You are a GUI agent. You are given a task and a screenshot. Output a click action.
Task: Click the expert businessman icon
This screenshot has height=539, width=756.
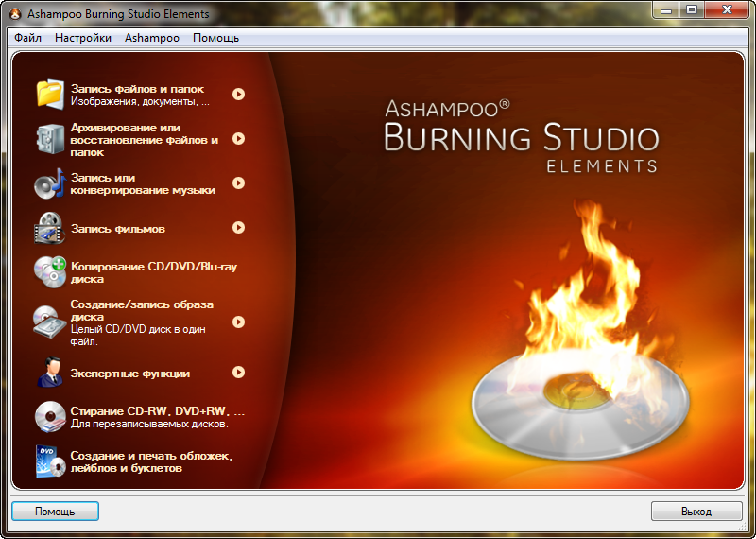click(x=50, y=372)
